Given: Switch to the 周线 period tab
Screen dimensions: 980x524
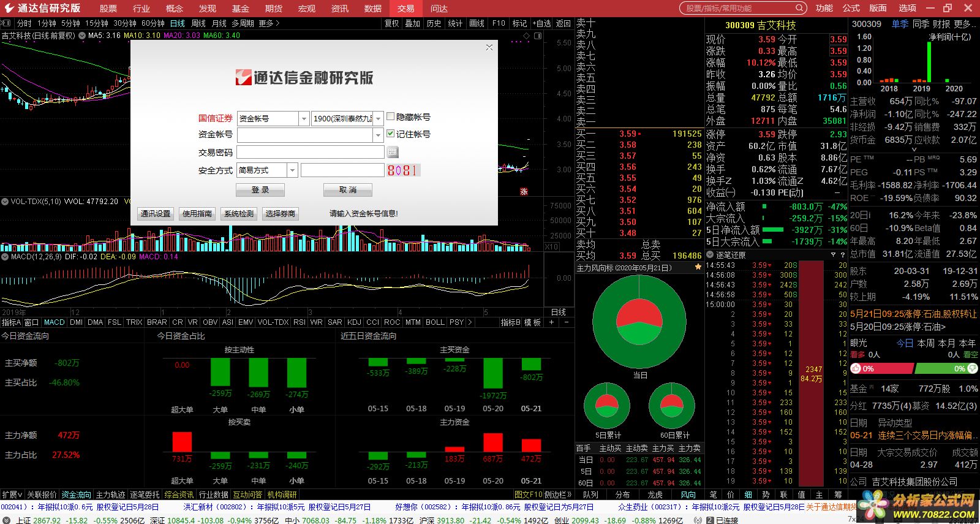Looking at the screenshot, I should tap(198, 23).
